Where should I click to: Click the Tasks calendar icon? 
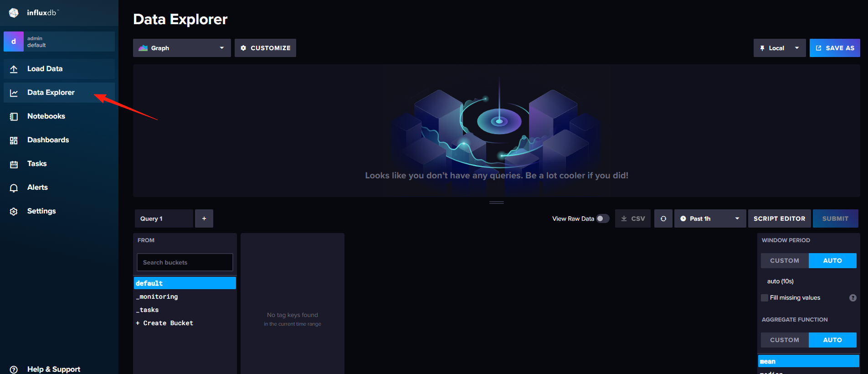[x=14, y=164]
